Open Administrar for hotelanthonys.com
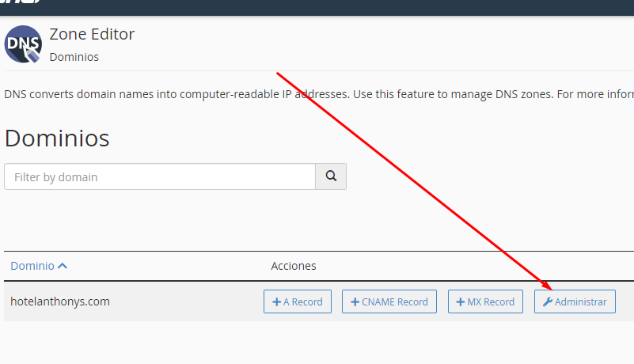This screenshot has height=364, width=634. tap(575, 301)
